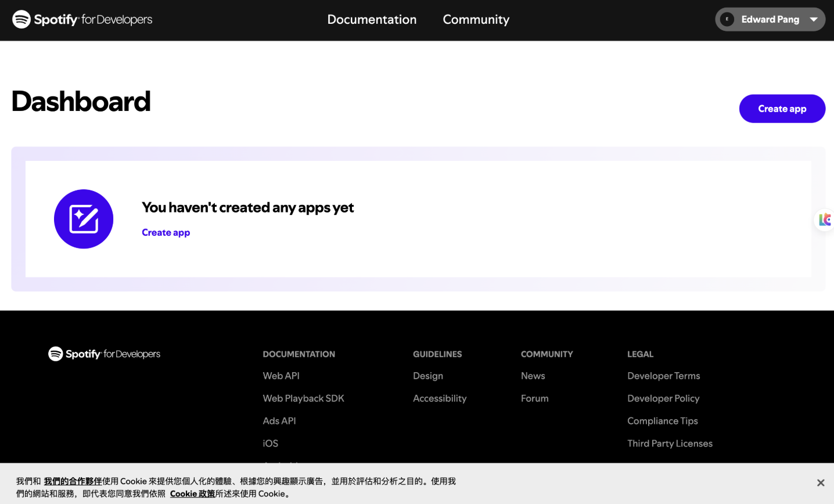This screenshot has height=504, width=834.
Task: Click the round purple app creation icon
Action: click(84, 219)
